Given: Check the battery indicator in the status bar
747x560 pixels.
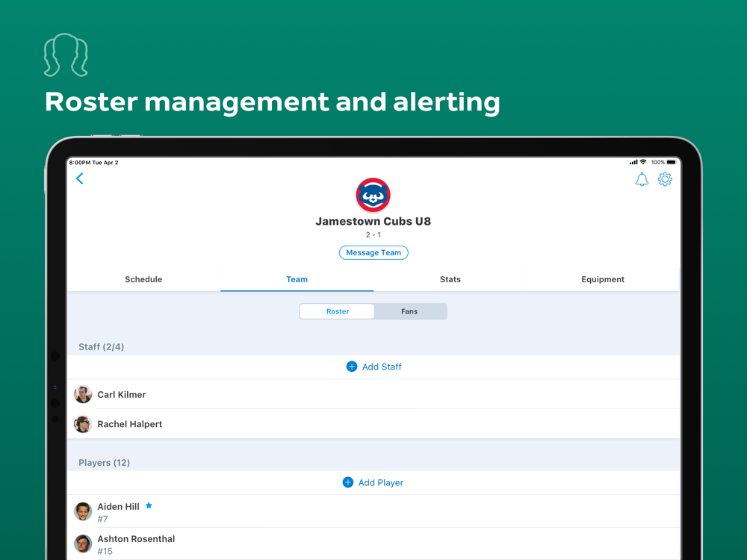Looking at the screenshot, I should coord(672,162).
